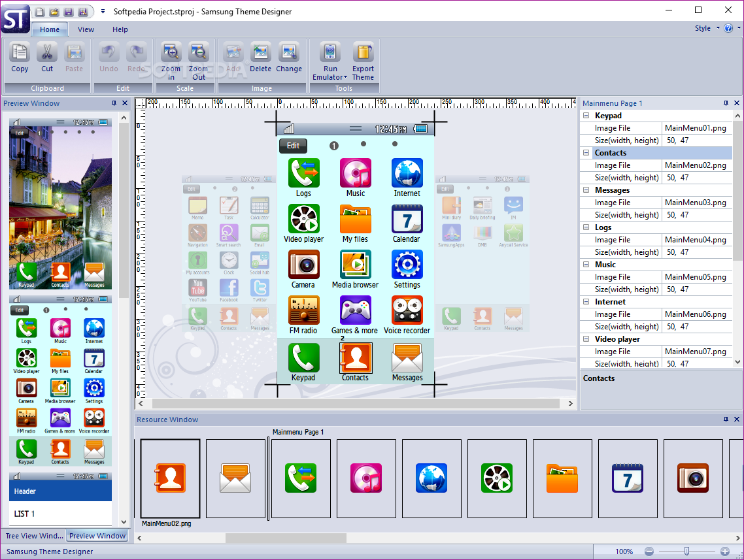The image size is (744, 560).
Task: Select the Contacts icon on canvas
Action: click(x=356, y=357)
